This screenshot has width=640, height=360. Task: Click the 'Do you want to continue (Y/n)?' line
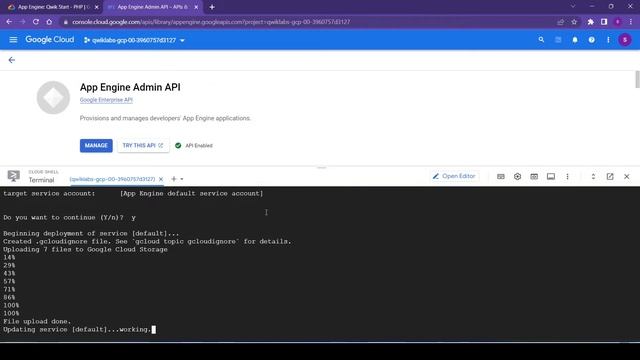pyautogui.click(x=69, y=218)
